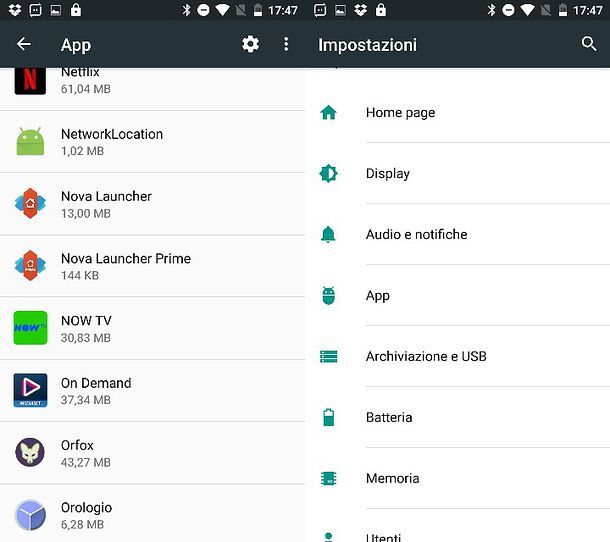This screenshot has height=542, width=610.
Task: Open app settings gear icon
Action: tap(250, 44)
